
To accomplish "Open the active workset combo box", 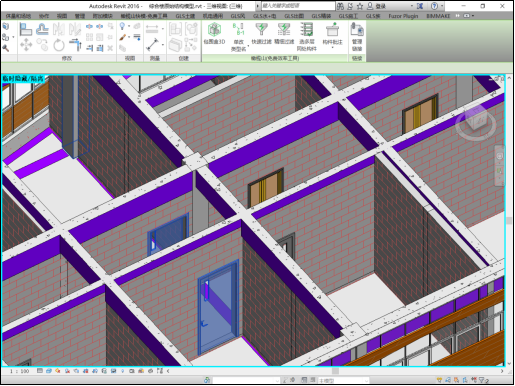I will tap(246, 380).
